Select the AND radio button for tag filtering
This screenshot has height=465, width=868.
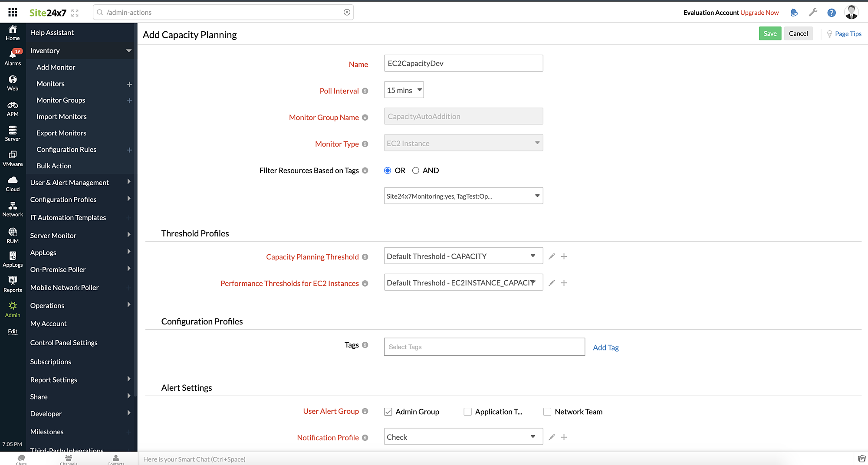pyautogui.click(x=415, y=170)
